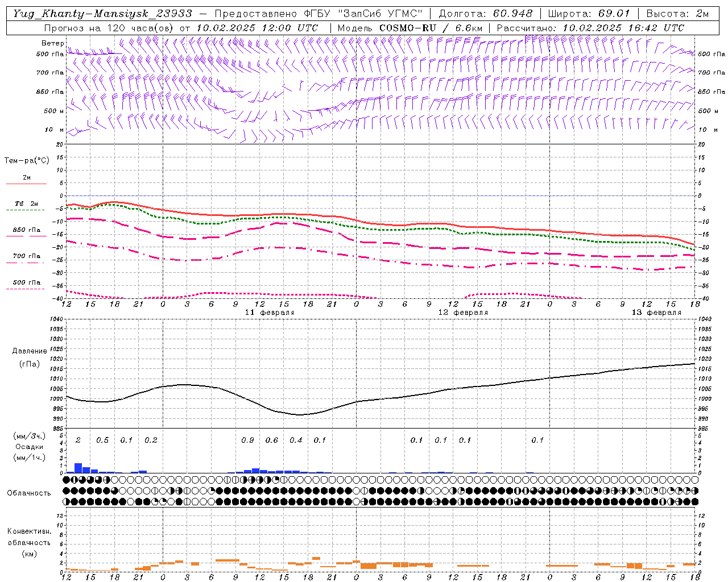The height and width of the screenshot is (582, 728).
Task: Click the 3-hour precipitation value 0.5
Action: pos(102,440)
